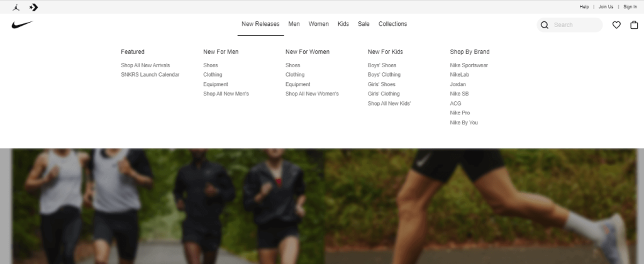Open the Converse brand logo link
Viewport: 644px width, 264px height.
(34, 7)
